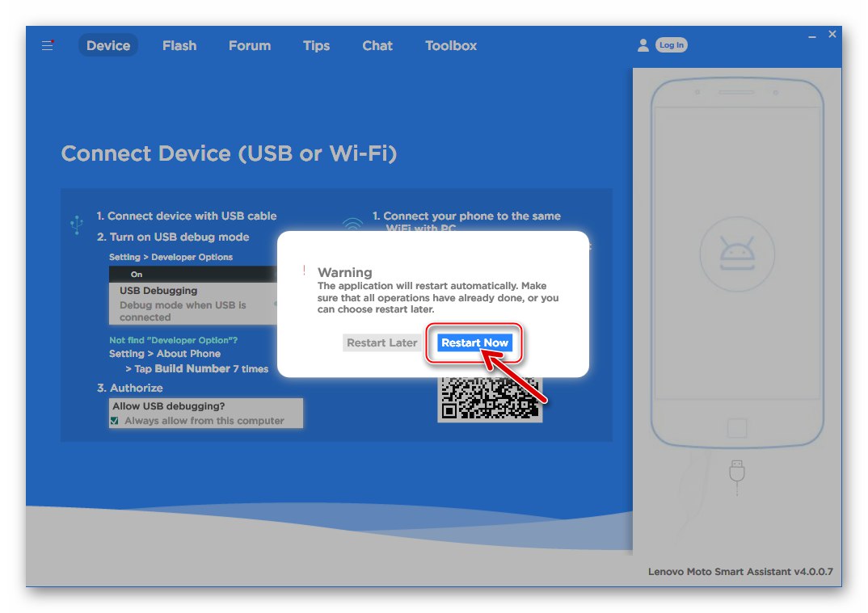Click 'Setting > Developer Options' text

(x=171, y=257)
